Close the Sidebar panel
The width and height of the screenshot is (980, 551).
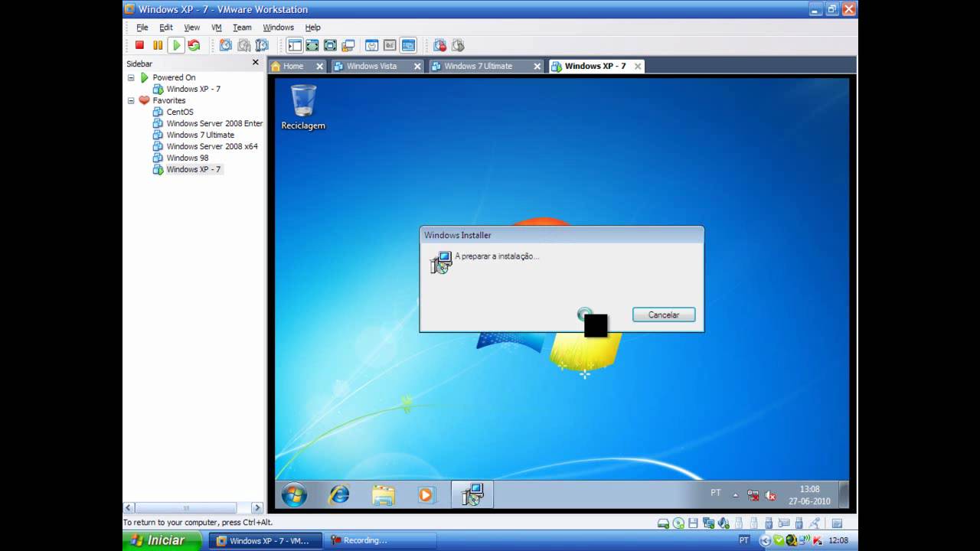pos(256,63)
